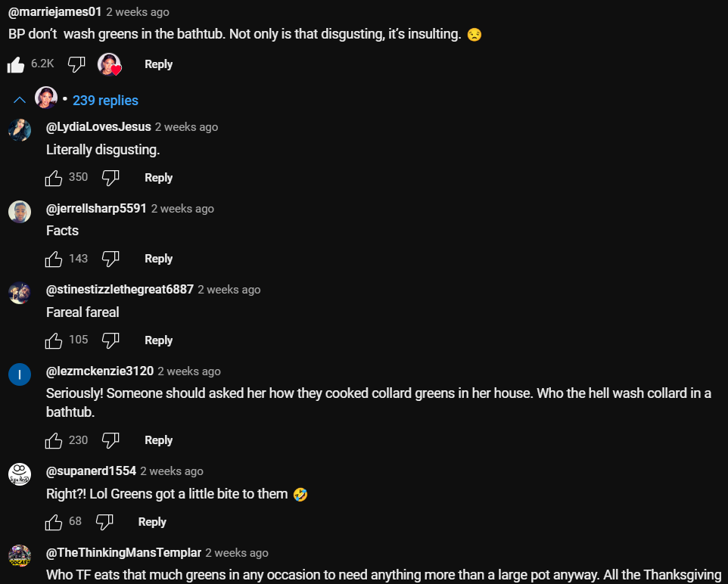Viewport: 728px width, 584px height.
Task: Reply to @marriejames01's main comment
Action: [x=158, y=64]
